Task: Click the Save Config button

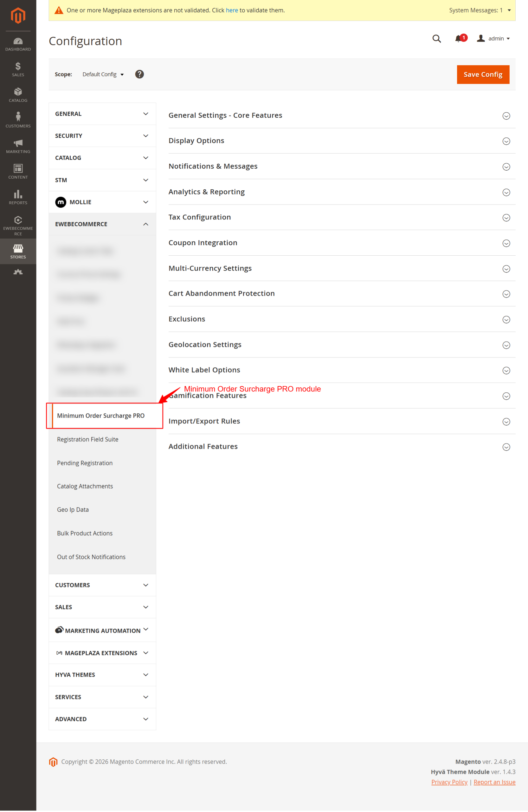Action: click(x=483, y=74)
